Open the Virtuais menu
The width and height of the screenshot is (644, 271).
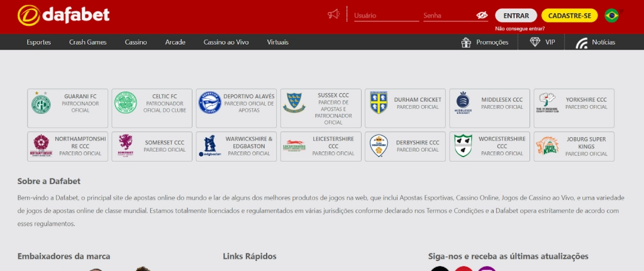click(277, 42)
